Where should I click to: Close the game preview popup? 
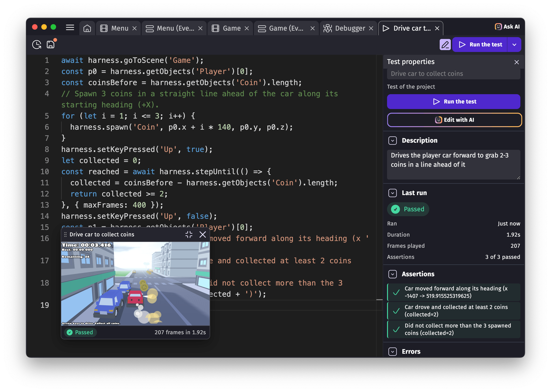[203, 234]
